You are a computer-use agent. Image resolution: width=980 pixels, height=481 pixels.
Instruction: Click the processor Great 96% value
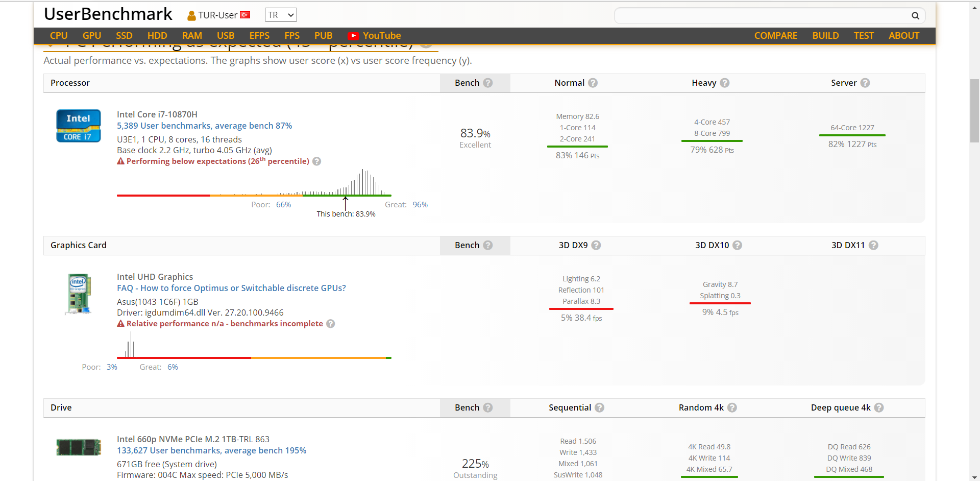(x=420, y=205)
